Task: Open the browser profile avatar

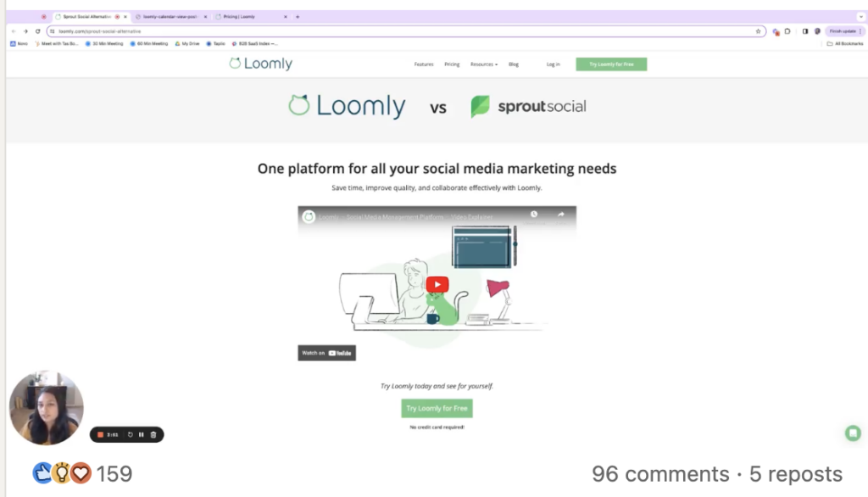Action: [x=817, y=31]
